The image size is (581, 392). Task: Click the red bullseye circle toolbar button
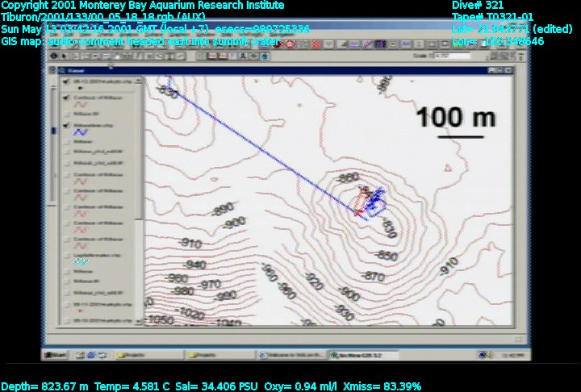290,44
